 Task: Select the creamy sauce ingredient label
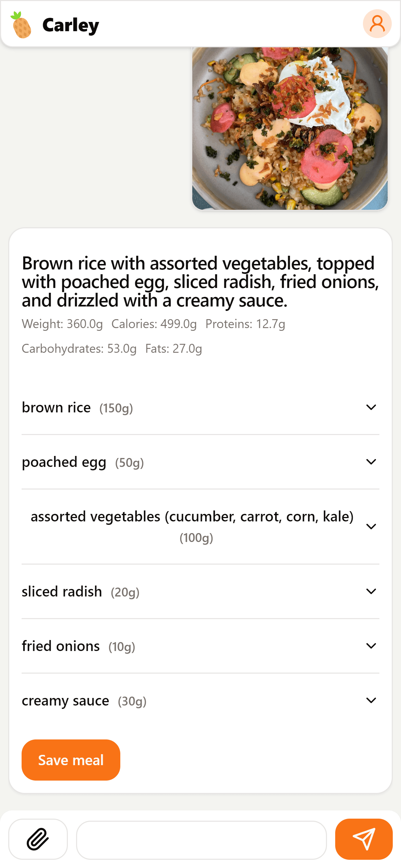65,701
